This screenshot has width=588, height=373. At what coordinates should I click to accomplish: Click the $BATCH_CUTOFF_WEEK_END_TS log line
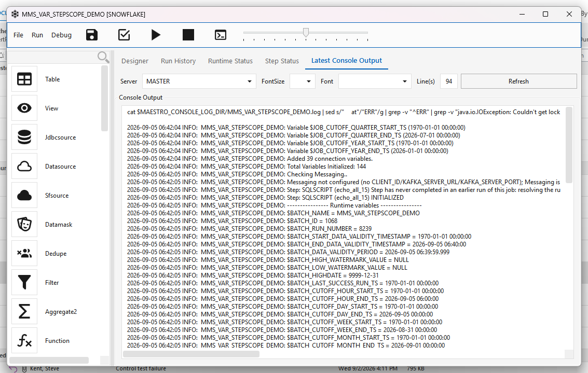(x=282, y=330)
